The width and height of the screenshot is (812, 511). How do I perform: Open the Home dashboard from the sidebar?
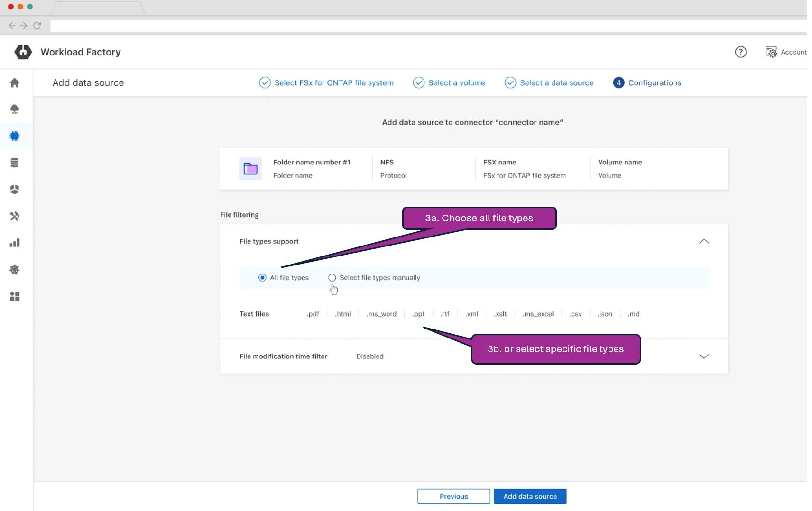pyautogui.click(x=15, y=82)
